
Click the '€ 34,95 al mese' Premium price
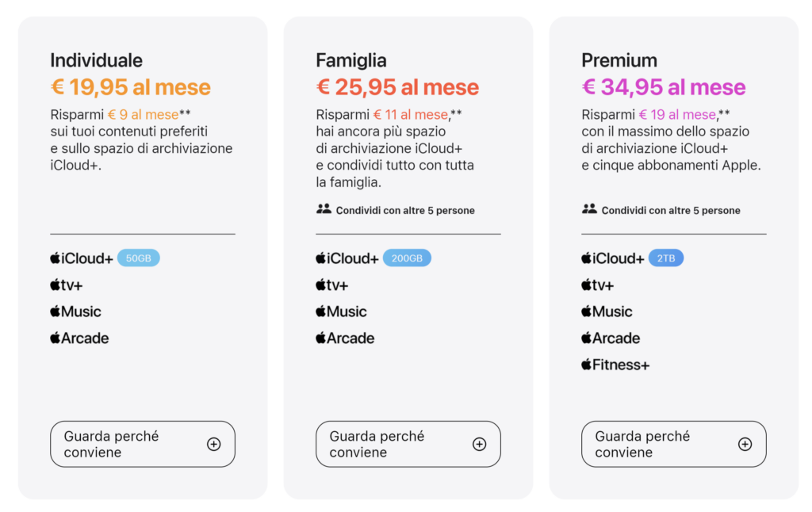point(664,86)
